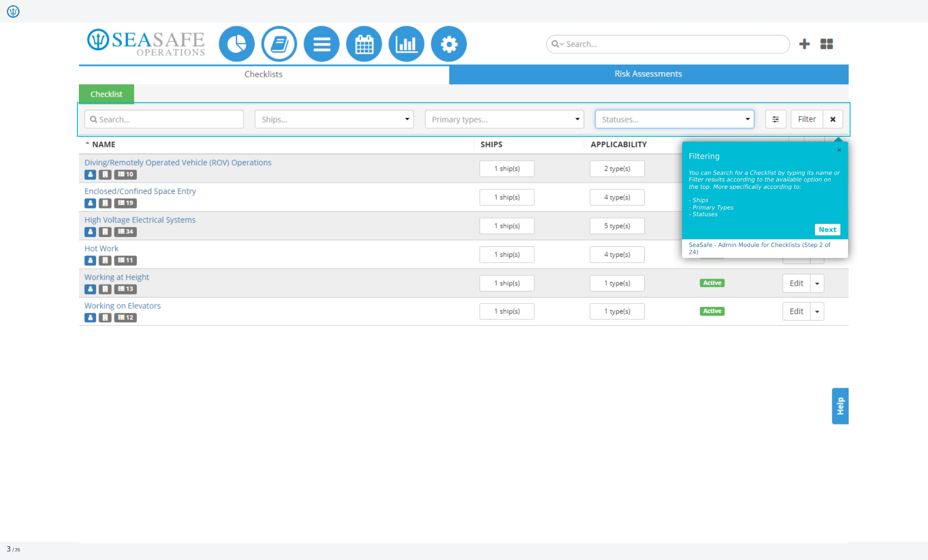928x560 pixels.
Task: Close the Filtering tooltip popup
Action: [839, 150]
